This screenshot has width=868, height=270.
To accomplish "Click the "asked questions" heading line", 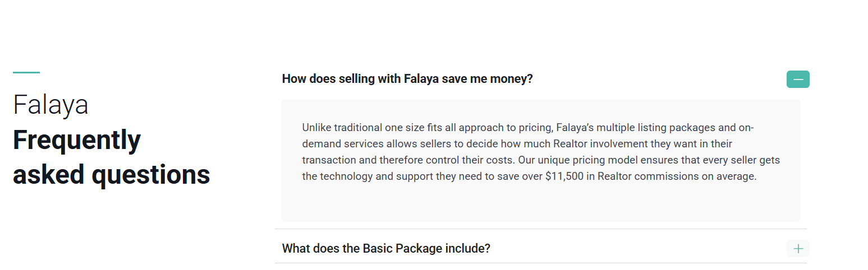I will [111, 175].
